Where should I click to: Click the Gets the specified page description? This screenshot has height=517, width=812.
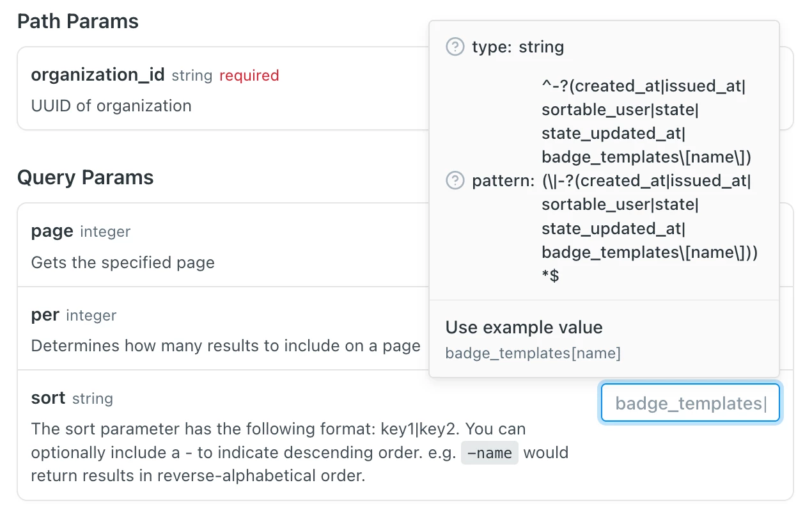coord(123,262)
